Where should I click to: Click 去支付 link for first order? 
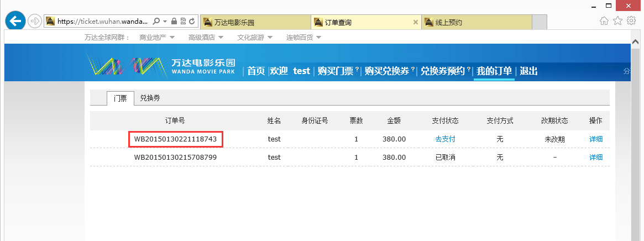[445, 139]
